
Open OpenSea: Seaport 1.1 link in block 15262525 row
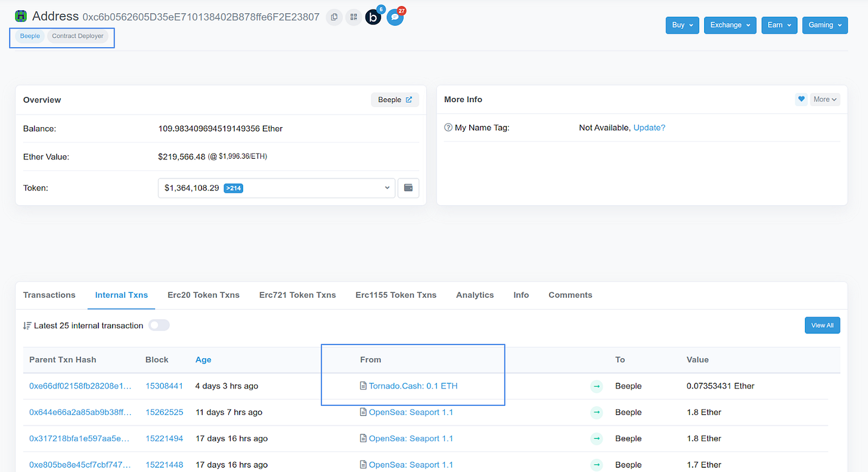411,412
